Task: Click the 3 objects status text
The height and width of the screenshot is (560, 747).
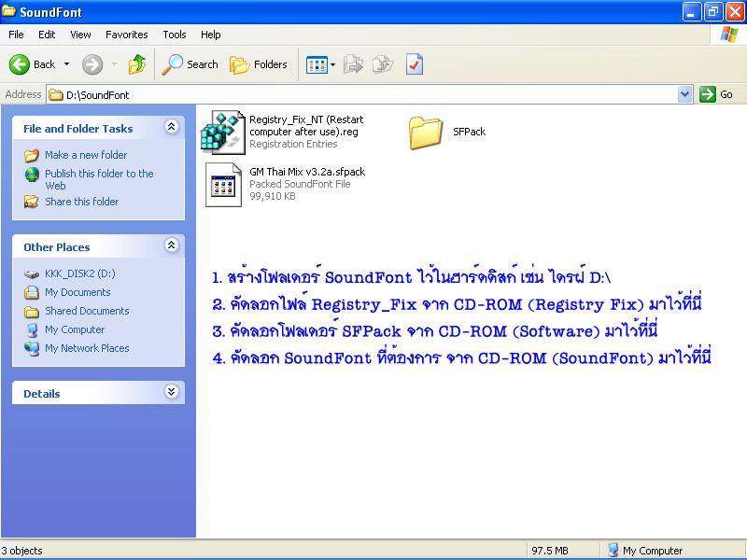Action: (21, 551)
